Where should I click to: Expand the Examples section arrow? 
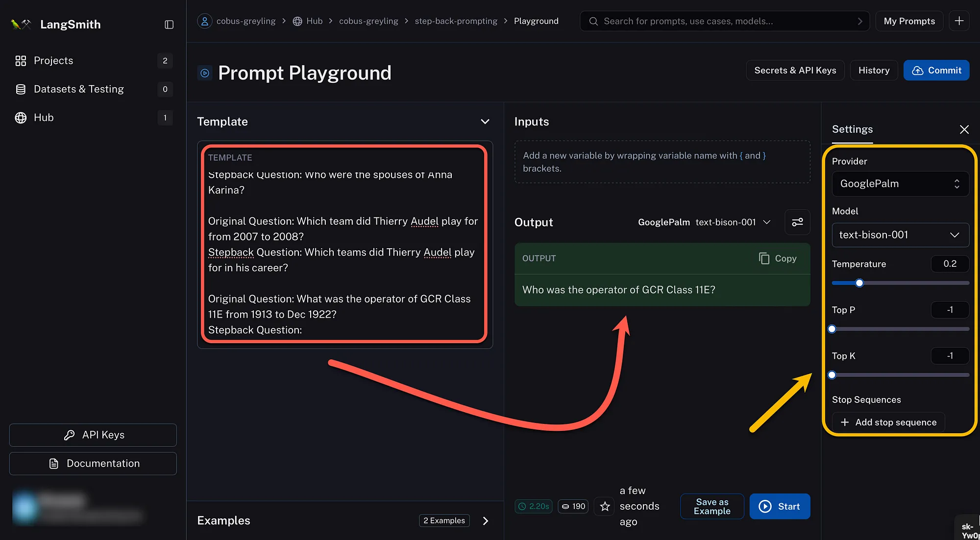485,521
